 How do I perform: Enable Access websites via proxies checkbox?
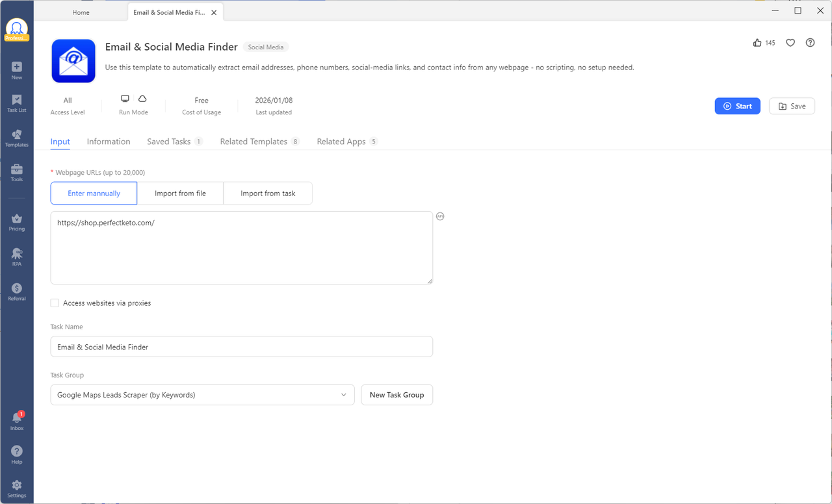pyautogui.click(x=55, y=303)
